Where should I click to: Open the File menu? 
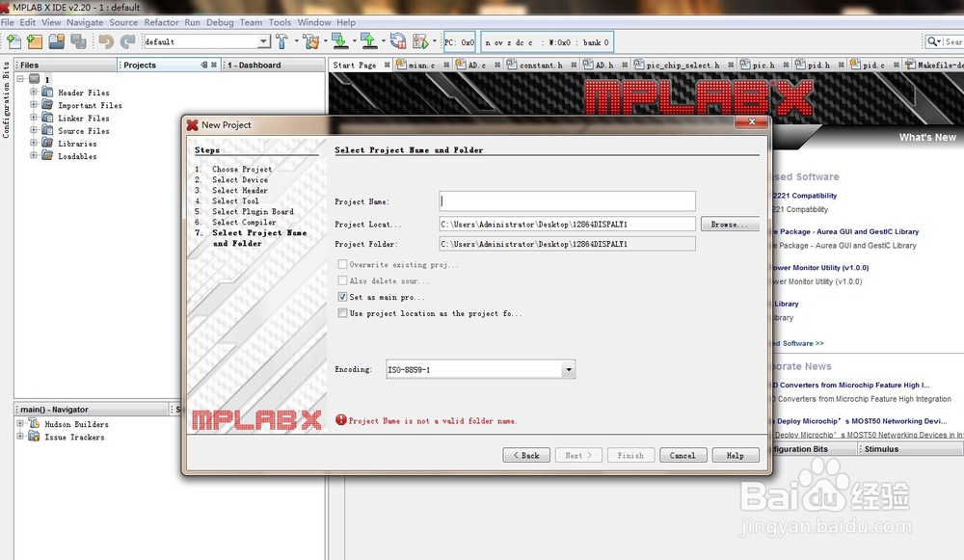point(8,22)
